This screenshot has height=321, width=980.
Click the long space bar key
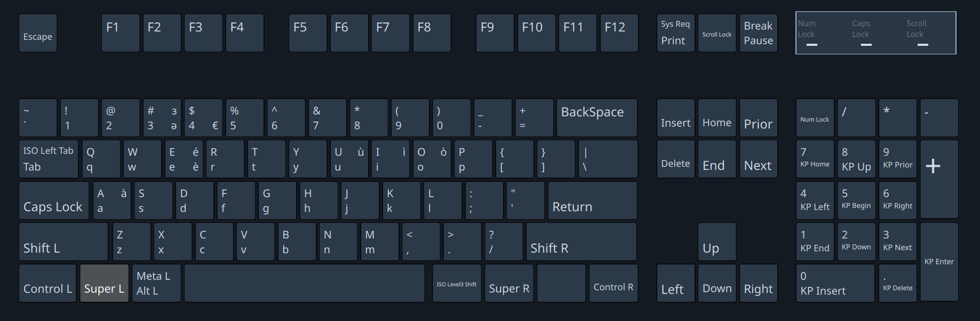305,283
